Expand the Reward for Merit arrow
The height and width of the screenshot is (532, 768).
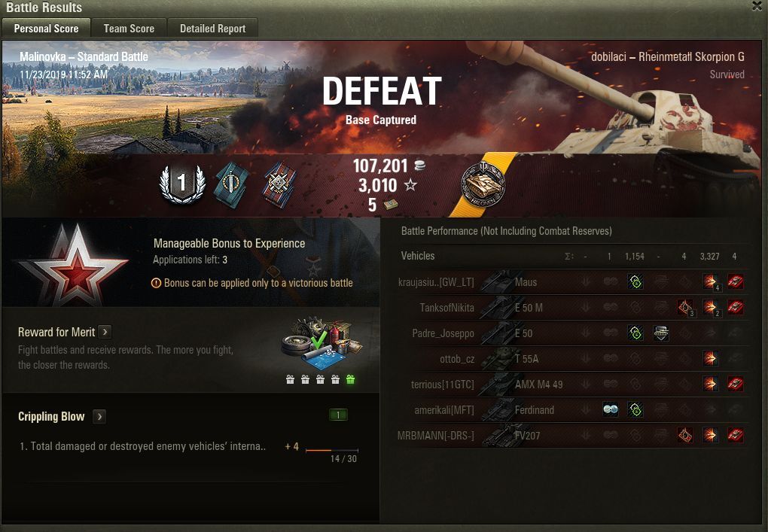105,332
